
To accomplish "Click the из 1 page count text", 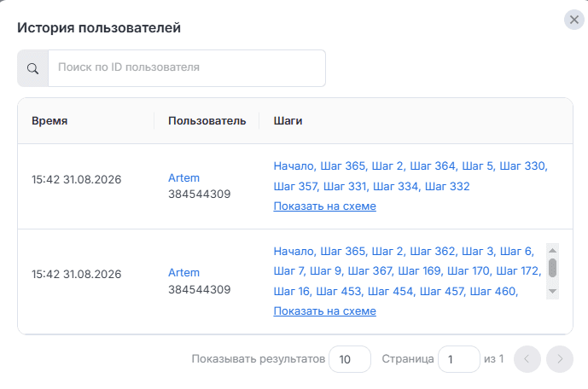I will click(x=493, y=358).
